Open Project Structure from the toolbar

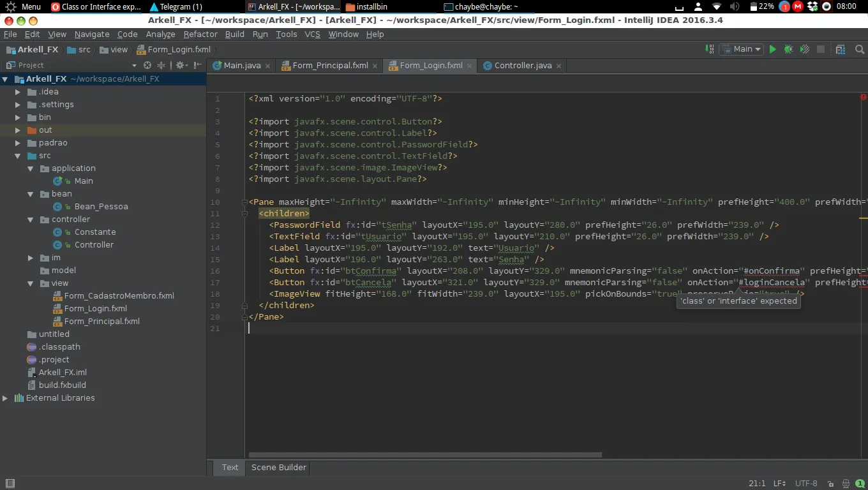[x=841, y=49]
